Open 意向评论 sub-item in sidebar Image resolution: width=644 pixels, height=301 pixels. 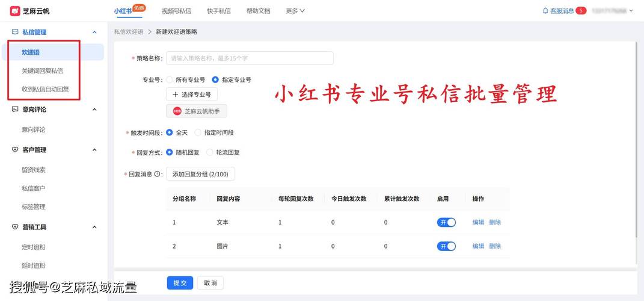[x=33, y=130]
